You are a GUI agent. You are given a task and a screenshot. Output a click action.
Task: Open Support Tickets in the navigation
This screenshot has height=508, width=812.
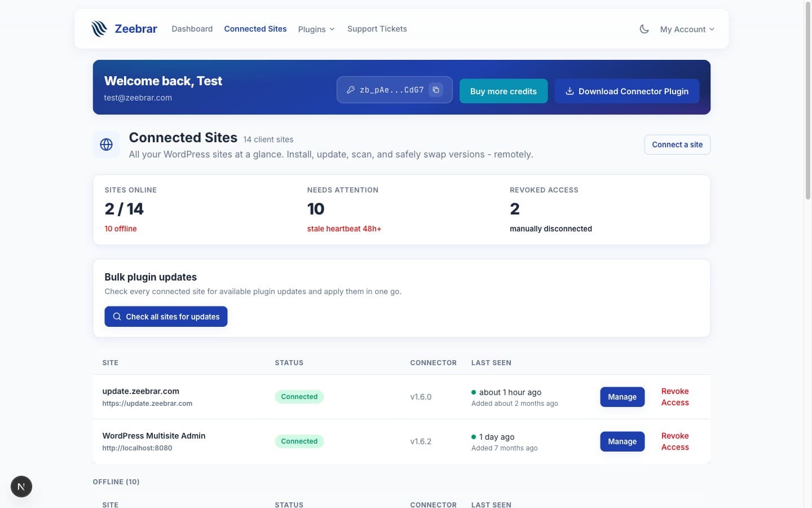377,29
